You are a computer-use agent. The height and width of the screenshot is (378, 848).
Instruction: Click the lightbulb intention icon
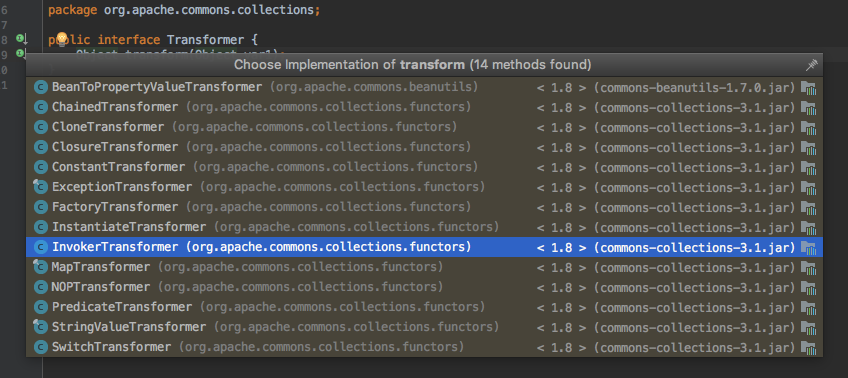(62, 38)
